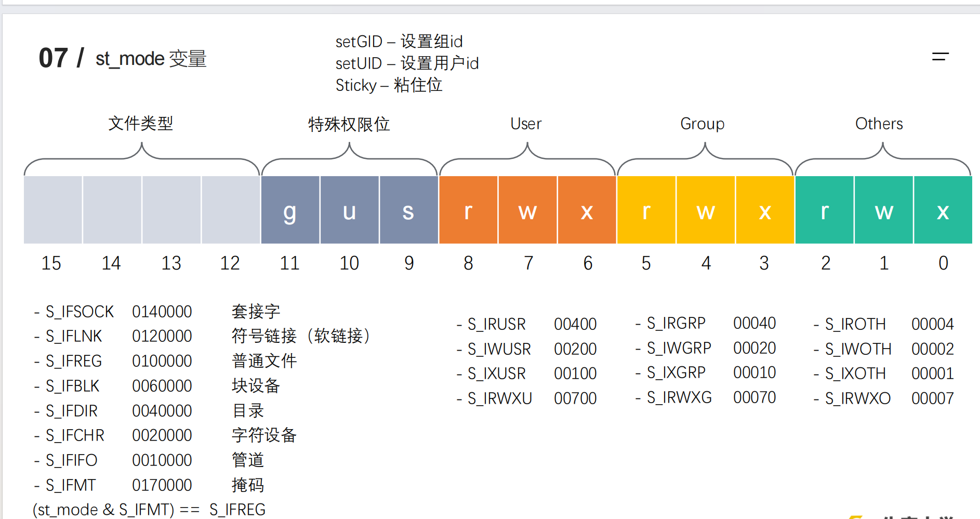Click the value '0140000'
The height and width of the screenshot is (519, 980).
tap(162, 312)
